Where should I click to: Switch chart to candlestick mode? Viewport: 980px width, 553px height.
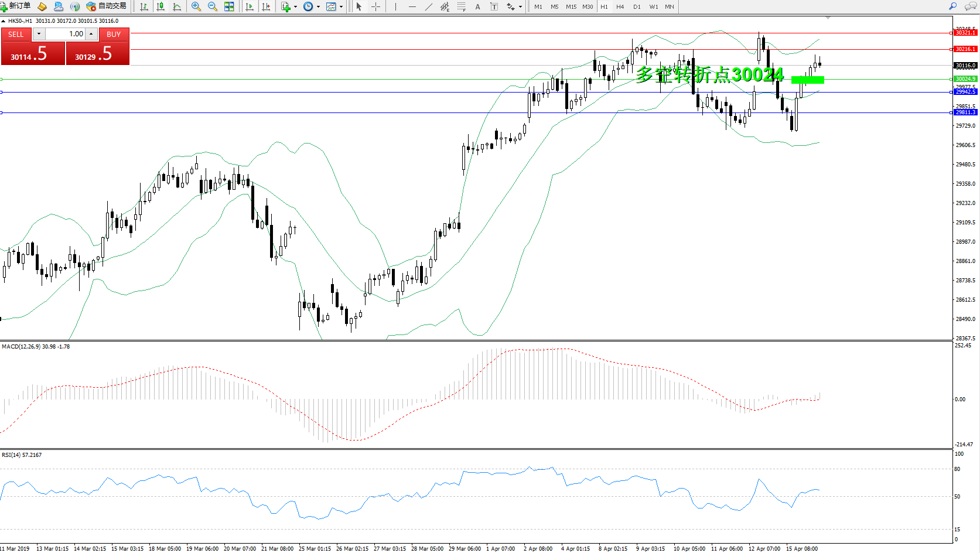(161, 6)
